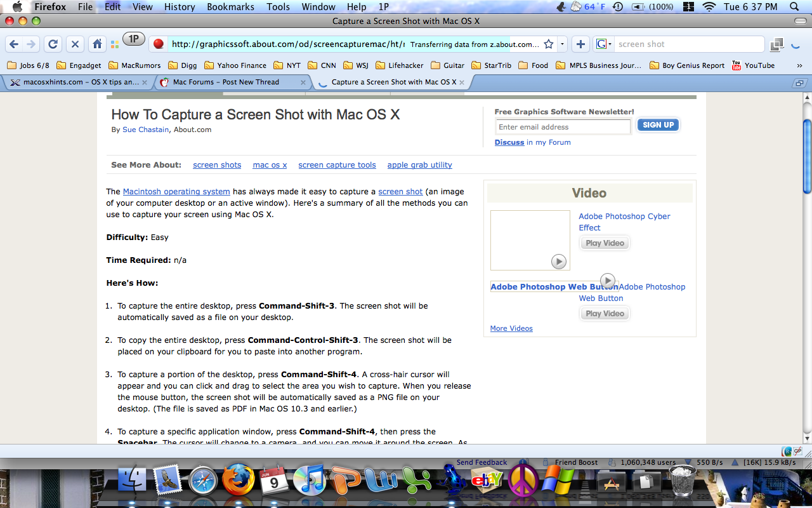Open the More Videos link
The height and width of the screenshot is (508, 812).
pyautogui.click(x=511, y=328)
